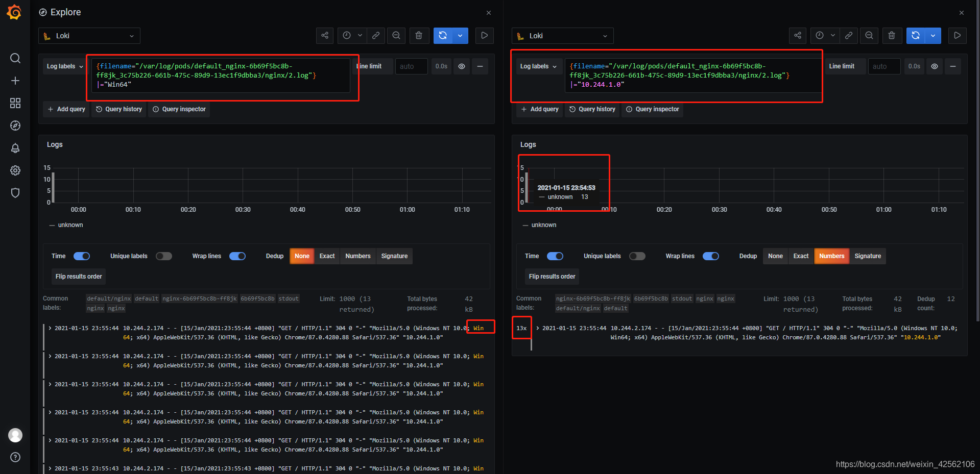Open Loki datasource dropdown in right pane
The width and height of the screenshot is (980, 474).
(x=562, y=36)
